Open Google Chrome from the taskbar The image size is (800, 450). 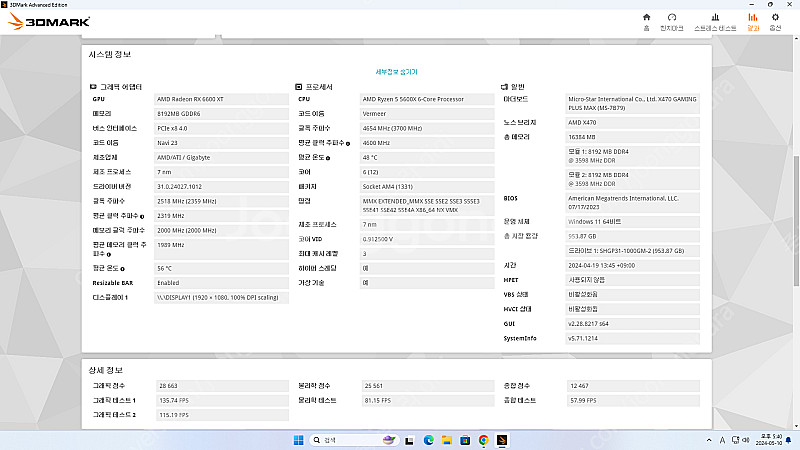(x=483, y=440)
